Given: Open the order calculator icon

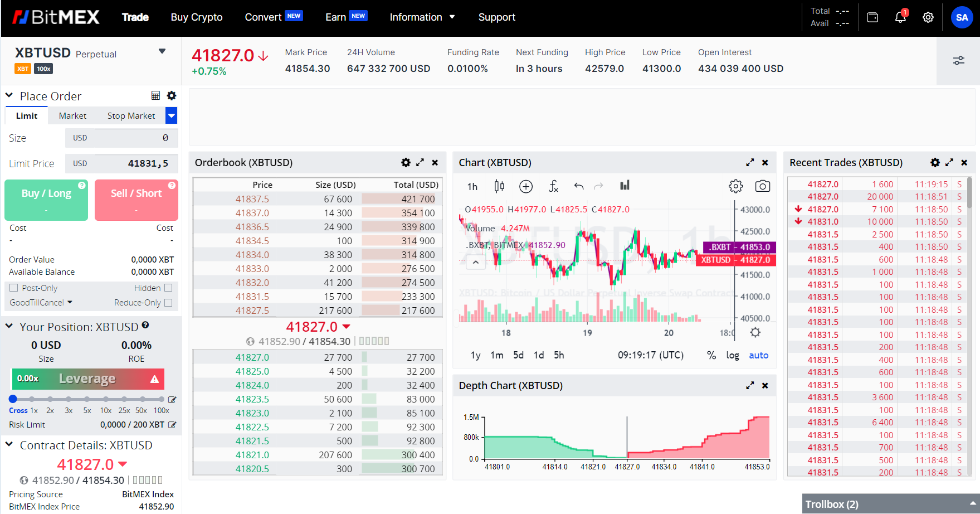Looking at the screenshot, I should click(156, 96).
